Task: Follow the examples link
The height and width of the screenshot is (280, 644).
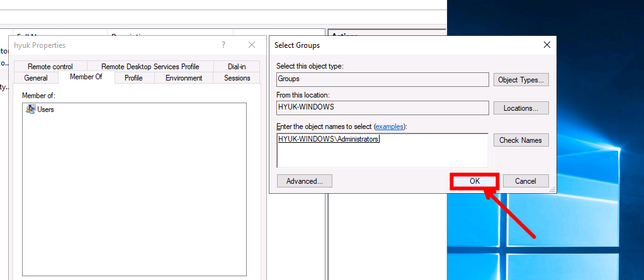Action: (390, 126)
